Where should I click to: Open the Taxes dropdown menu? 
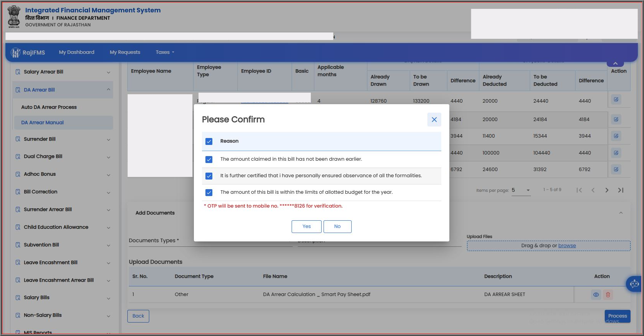pos(165,52)
